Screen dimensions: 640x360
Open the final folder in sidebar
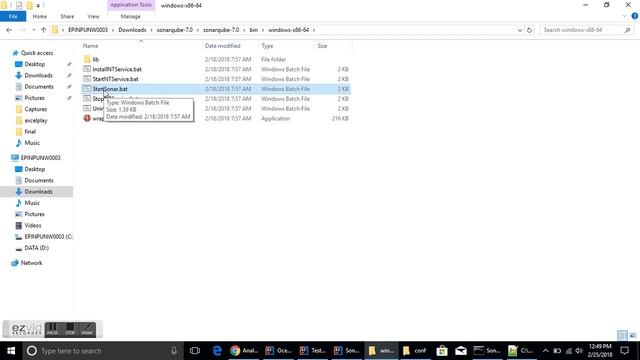(30, 131)
